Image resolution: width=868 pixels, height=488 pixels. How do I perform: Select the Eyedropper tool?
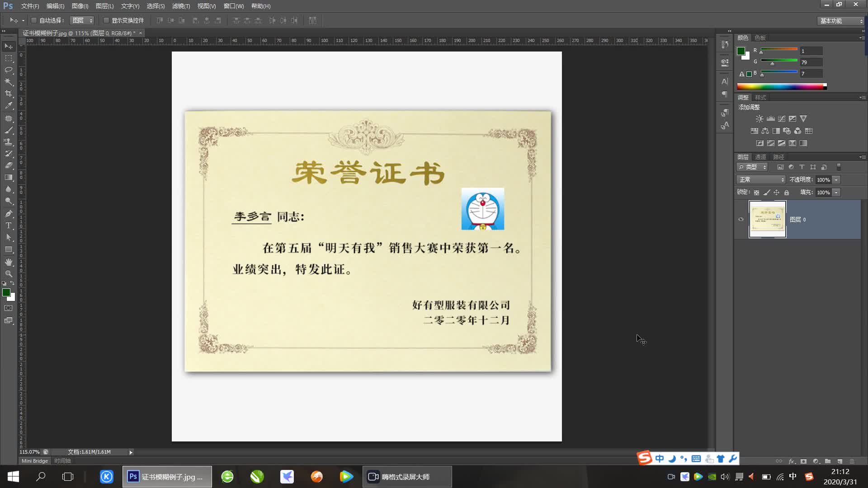point(9,105)
